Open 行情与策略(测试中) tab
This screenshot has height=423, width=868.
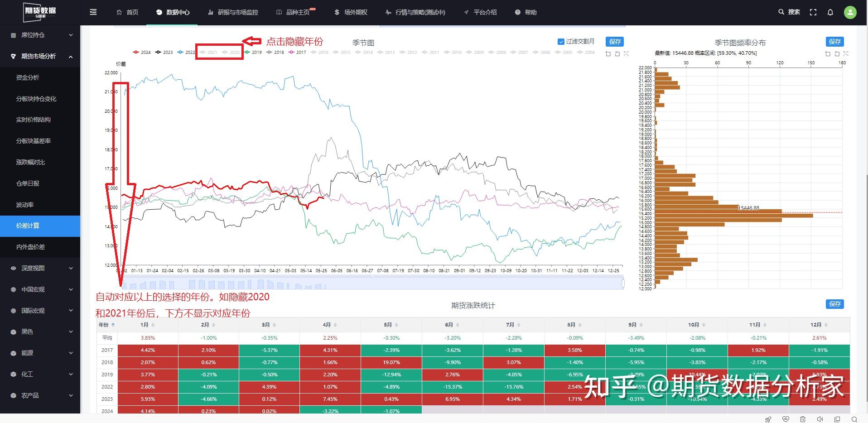[415, 12]
